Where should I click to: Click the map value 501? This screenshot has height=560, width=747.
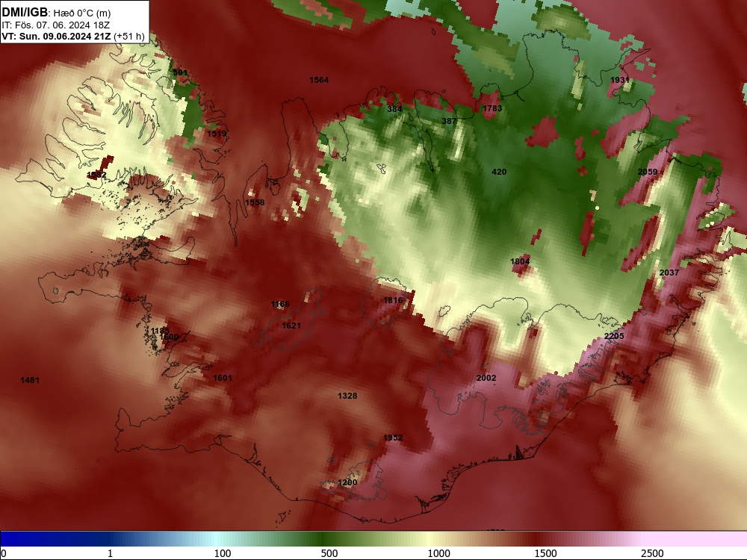(x=180, y=72)
